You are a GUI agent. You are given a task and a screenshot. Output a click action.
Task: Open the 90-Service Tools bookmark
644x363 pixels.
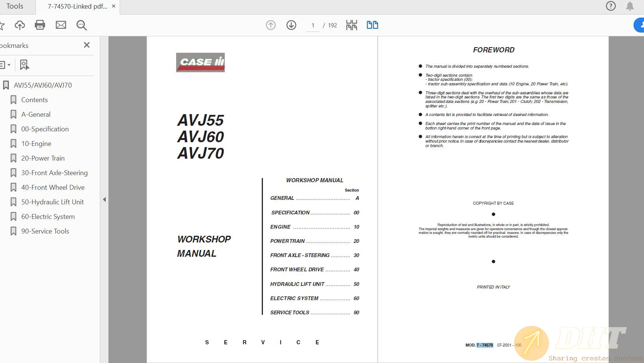click(x=45, y=231)
